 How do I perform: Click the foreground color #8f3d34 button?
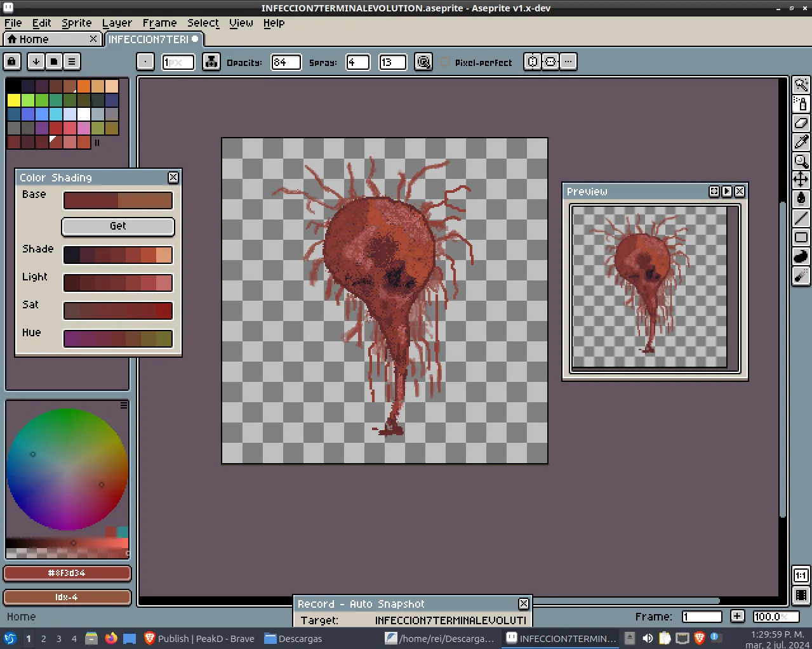[67, 574]
